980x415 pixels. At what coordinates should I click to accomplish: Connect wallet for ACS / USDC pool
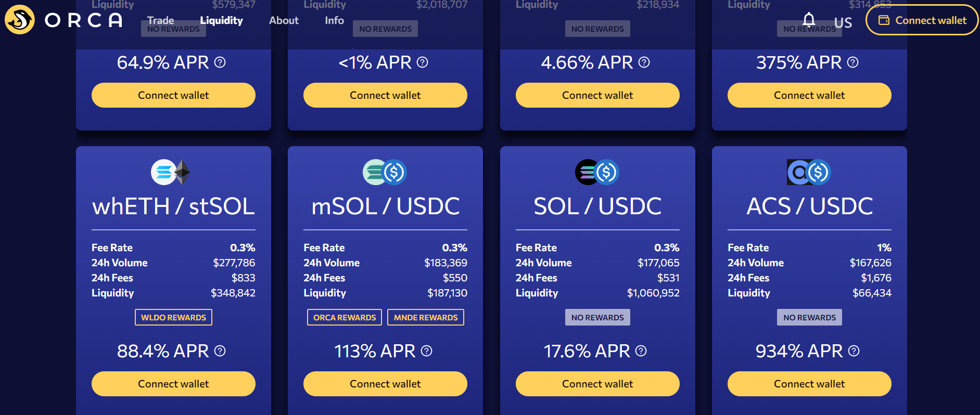(809, 384)
